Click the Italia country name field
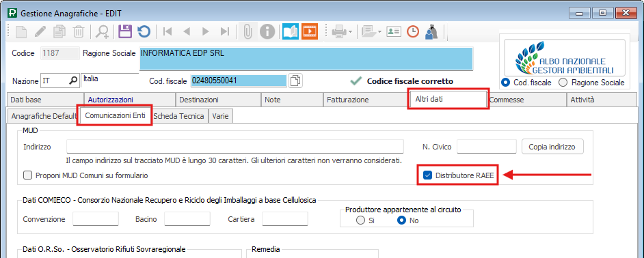Viewport: 644px width, 258px height. point(110,80)
